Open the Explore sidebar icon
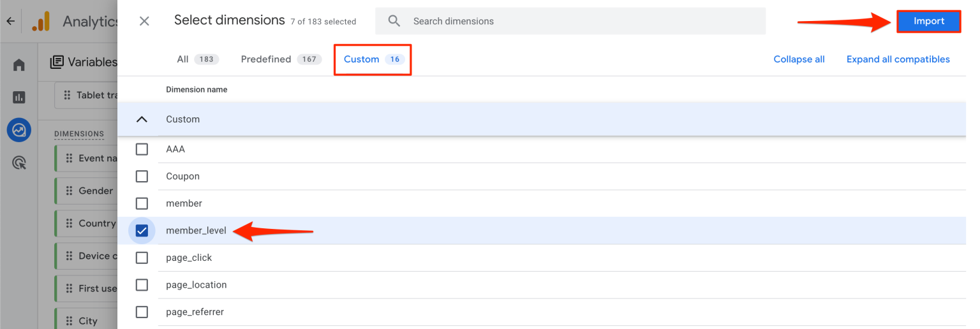 click(x=19, y=130)
